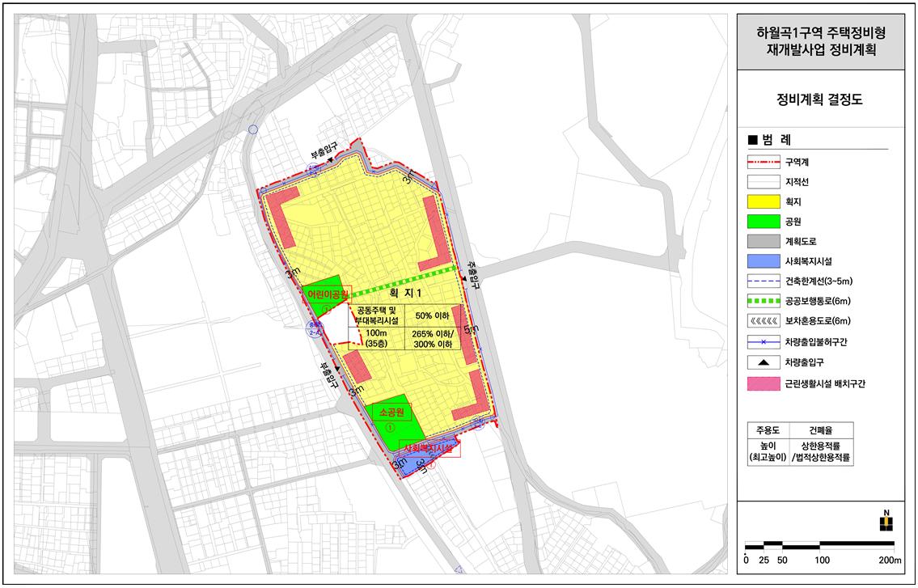
Task: Select the gray 계획도로 legend swatch
Action: 764,241
